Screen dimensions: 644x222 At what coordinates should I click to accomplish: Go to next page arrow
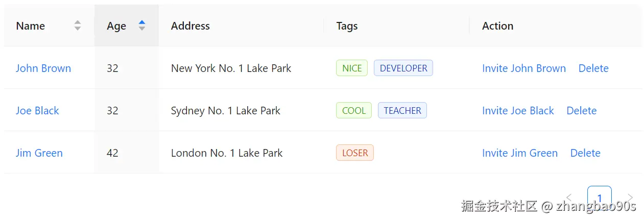pos(630,198)
